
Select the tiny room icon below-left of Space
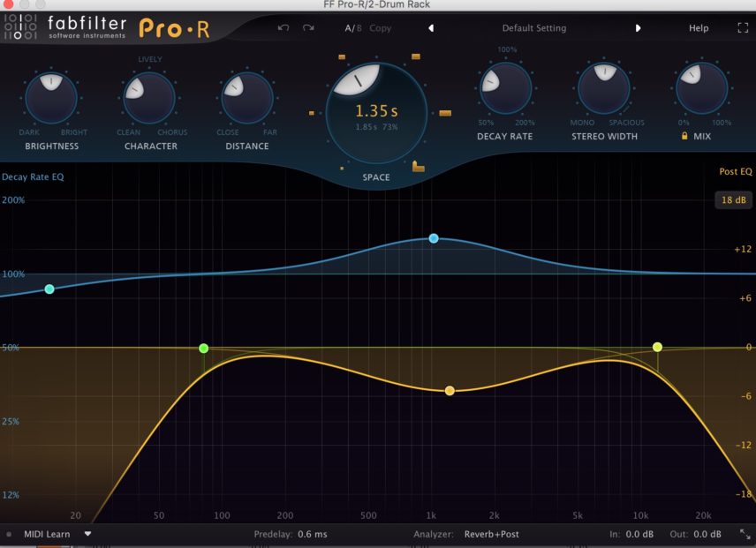click(x=342, y=168)
